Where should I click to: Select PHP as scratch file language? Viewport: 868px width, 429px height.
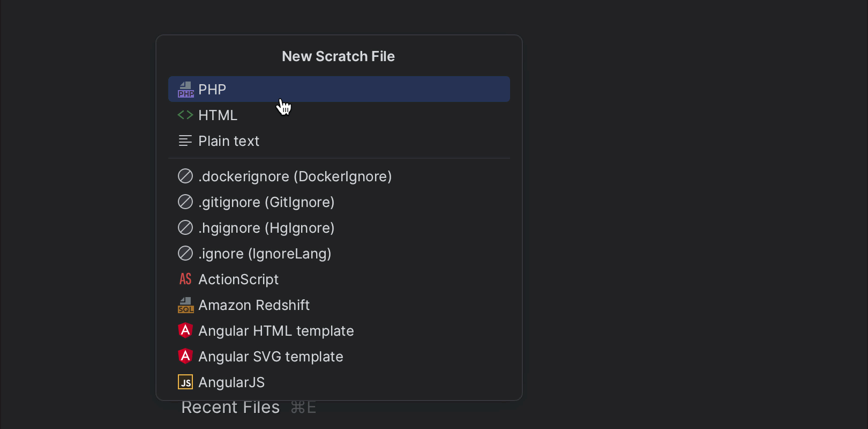212,90
